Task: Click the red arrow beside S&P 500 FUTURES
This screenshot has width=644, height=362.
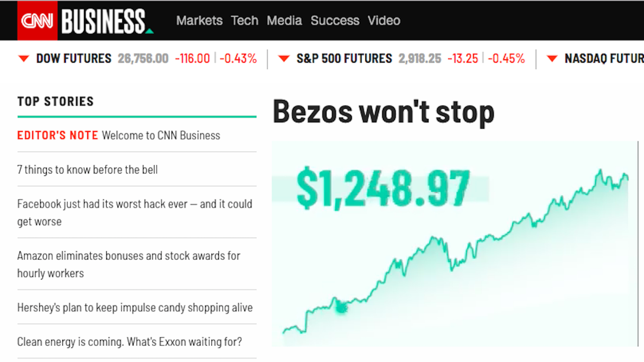Action: [283, 58]
